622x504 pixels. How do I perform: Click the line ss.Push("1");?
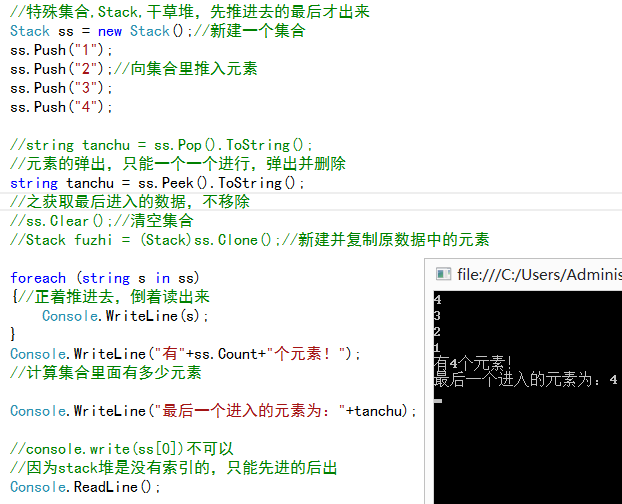[x=61, y=50]
